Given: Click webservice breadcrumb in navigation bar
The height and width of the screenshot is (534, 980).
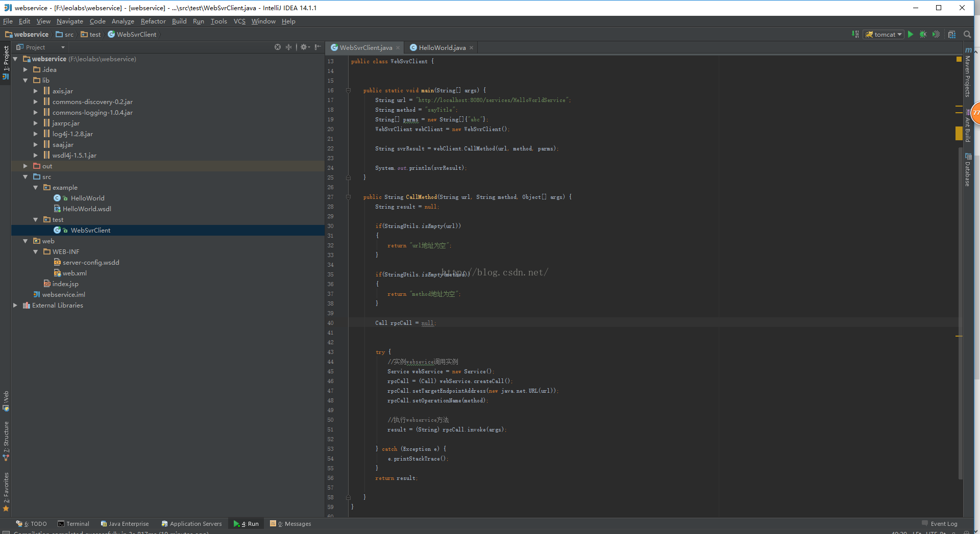Looking at the screenshot, I should tap(27, 35).
